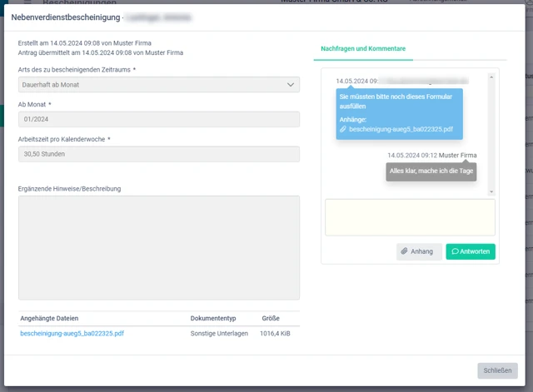Click the paperclip icon on the Anhang button
The width and height of the screenshot is (533, 392).
coord(405,251)
